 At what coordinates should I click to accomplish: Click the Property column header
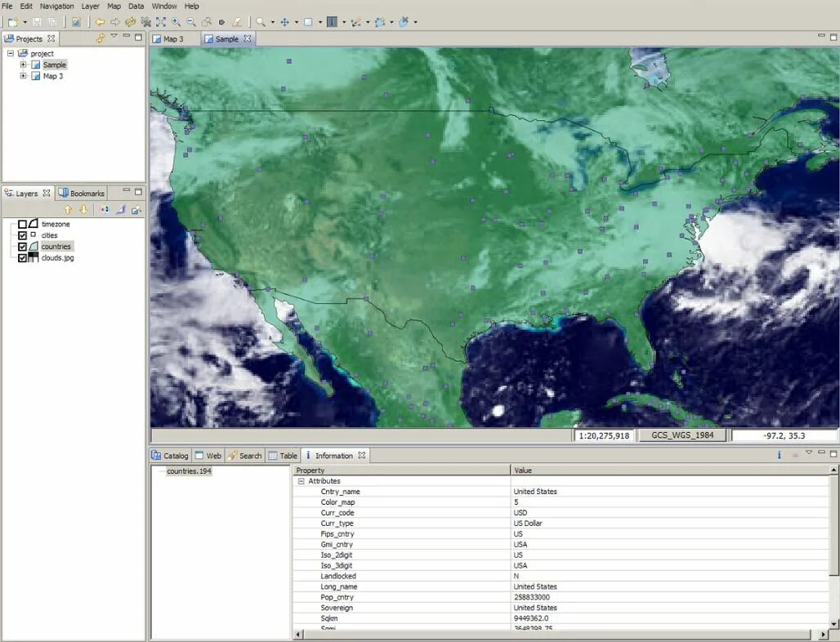pyautogui.click(x=401, y=470)
